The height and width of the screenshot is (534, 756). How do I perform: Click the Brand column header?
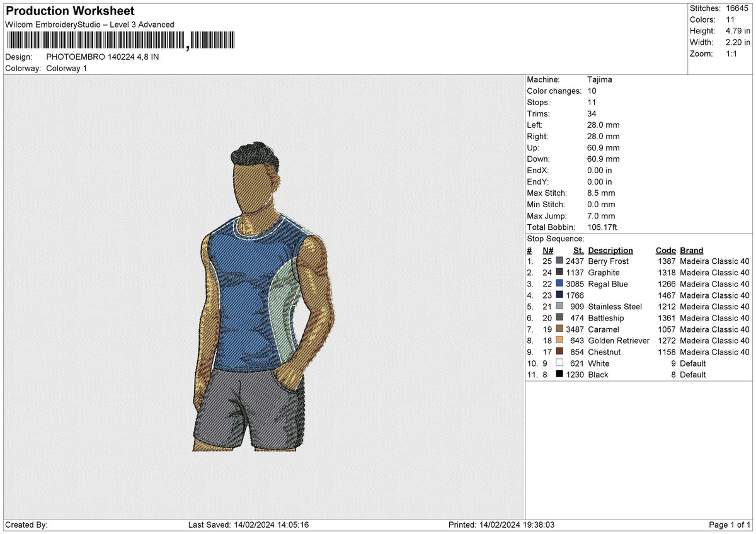(691, 250)
